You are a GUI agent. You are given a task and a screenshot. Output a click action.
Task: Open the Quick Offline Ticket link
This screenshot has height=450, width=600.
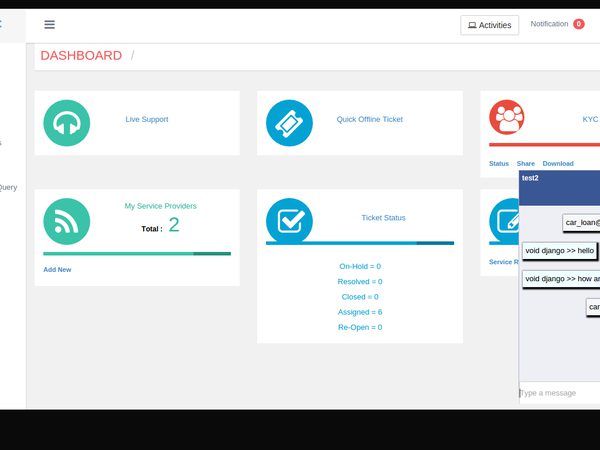tap(370, 119)
